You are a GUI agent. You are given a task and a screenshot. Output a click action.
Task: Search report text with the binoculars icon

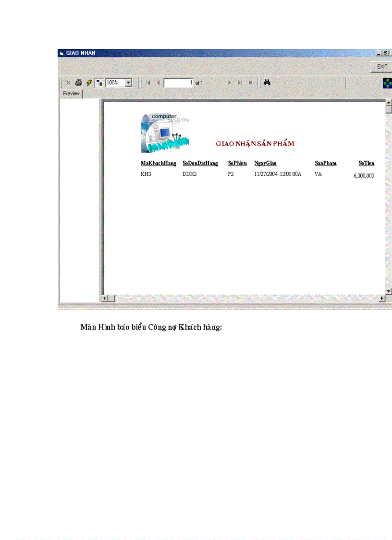[267, 82]
